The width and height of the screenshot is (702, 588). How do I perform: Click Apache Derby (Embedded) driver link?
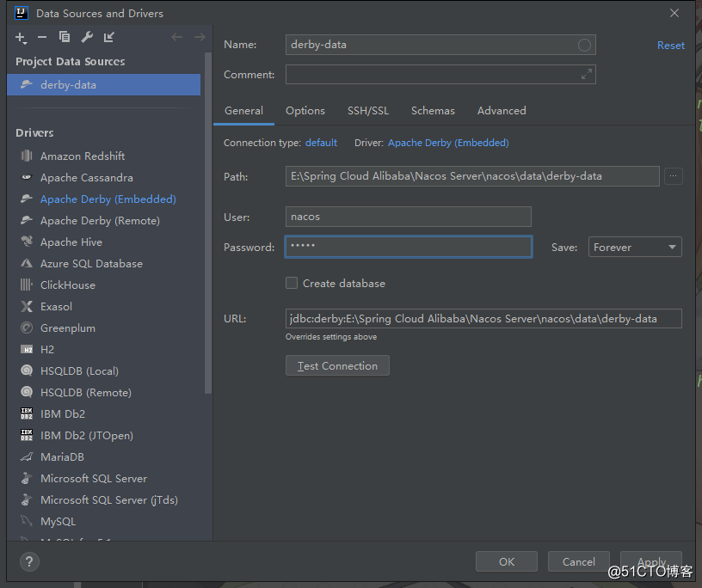(x=448, y=143)
